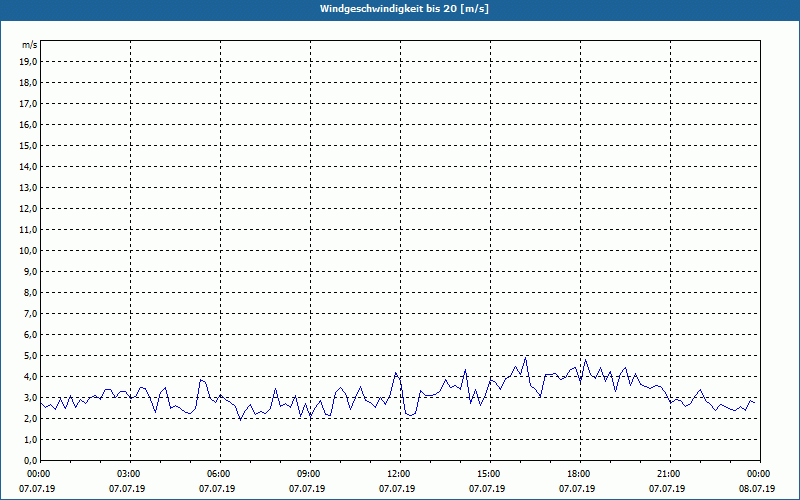Click the 14,0 y-axis label
The image size is (800, 500).
coord(29,166)
